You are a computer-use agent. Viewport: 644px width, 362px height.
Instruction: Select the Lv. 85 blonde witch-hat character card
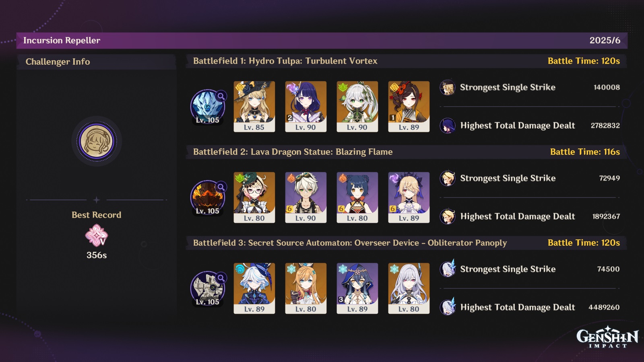(254, 107)
